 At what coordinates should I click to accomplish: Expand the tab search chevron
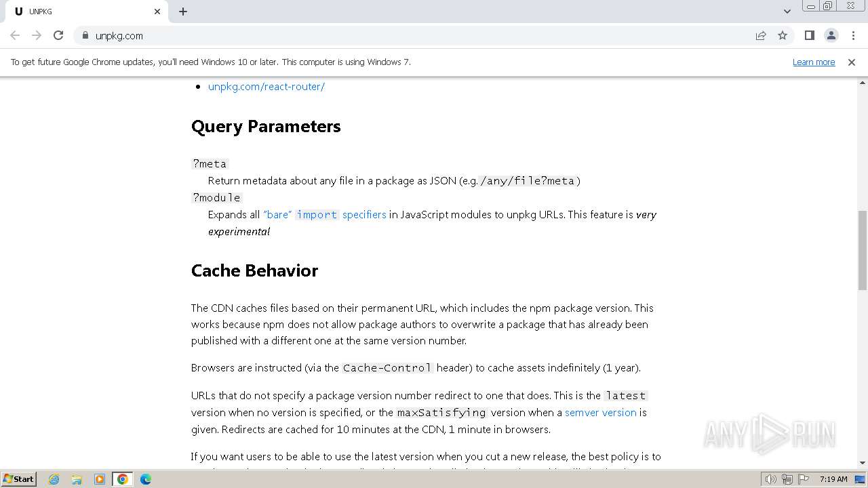coord(787,12)
